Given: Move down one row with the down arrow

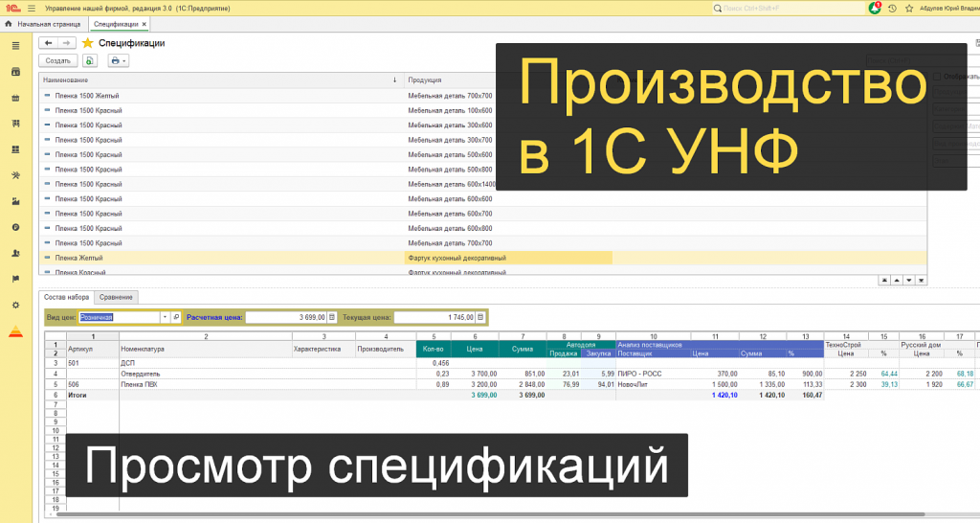Looking at the screenshot, I should tap(909, 281).
